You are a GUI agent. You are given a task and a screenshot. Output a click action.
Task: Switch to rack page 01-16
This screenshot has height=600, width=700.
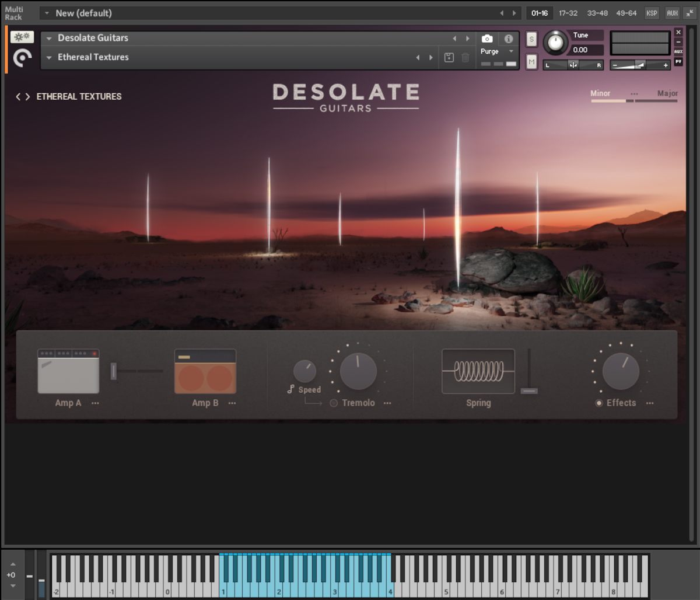(540, 13)
